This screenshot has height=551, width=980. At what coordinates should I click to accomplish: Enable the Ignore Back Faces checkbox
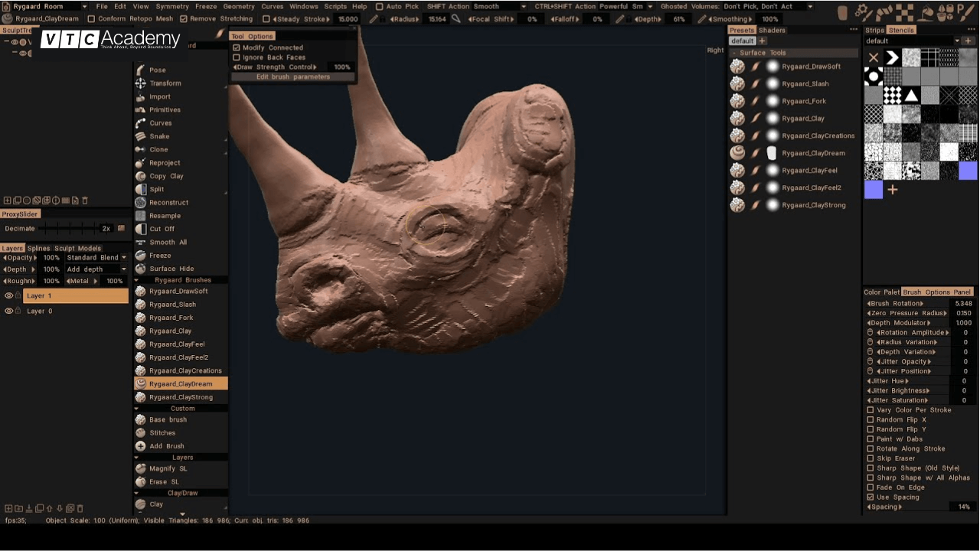(x=237, y=57)
